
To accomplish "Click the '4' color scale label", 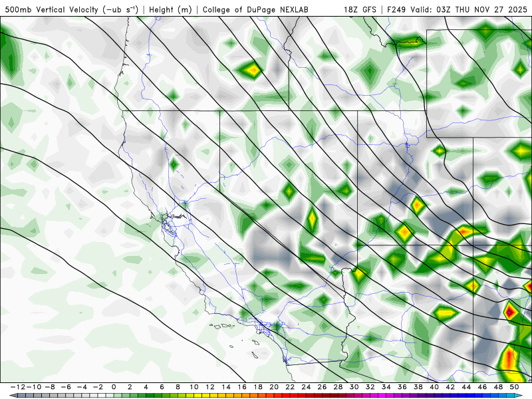I will [146, 387].
